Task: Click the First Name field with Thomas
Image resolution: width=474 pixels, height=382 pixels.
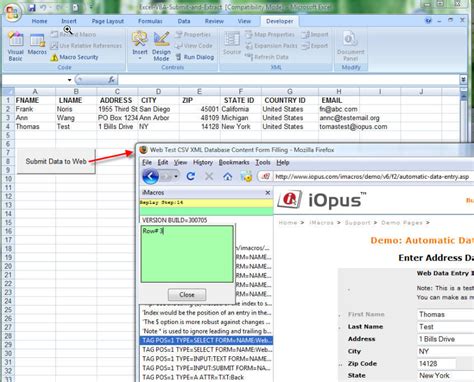Action: click(x=445, y=314)
